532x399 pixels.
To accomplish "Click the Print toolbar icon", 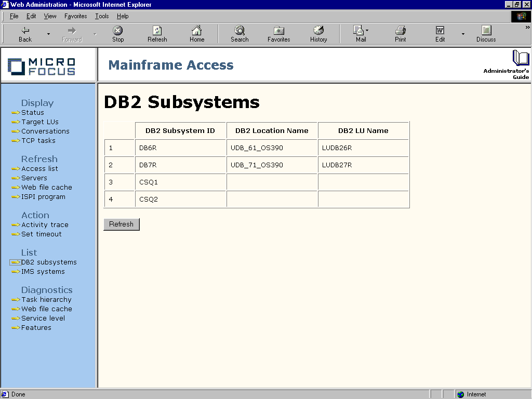I will point(400,33).
